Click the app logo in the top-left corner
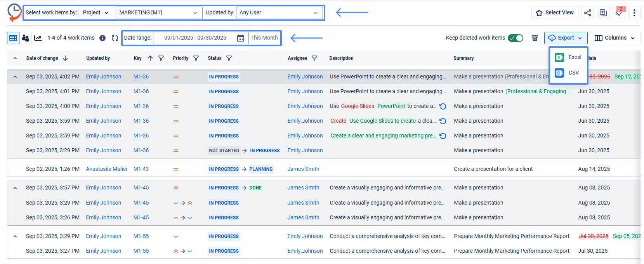 (x=14, y=13)
